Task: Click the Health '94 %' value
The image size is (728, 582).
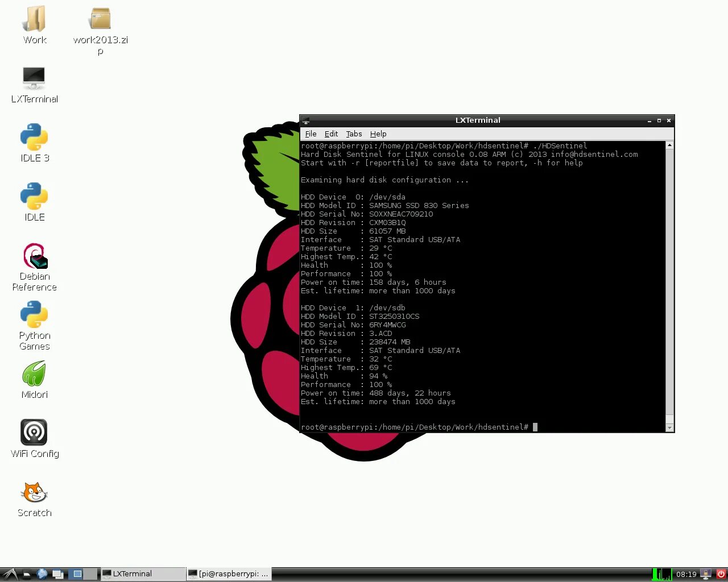Action: coord(378,376)
